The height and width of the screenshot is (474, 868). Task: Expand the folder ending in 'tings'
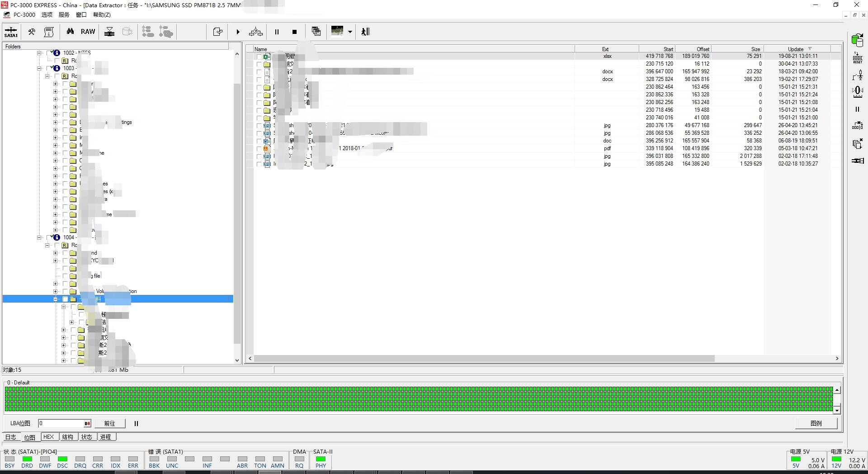tap(56, 122)
